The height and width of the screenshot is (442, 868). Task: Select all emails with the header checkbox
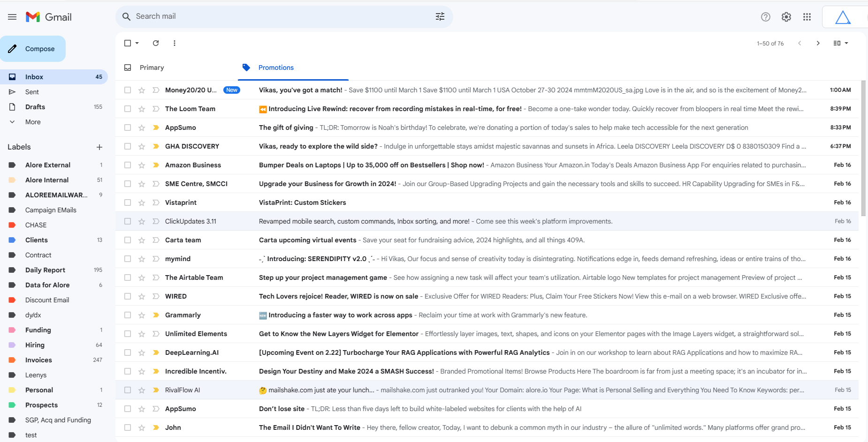click(127, 43)
